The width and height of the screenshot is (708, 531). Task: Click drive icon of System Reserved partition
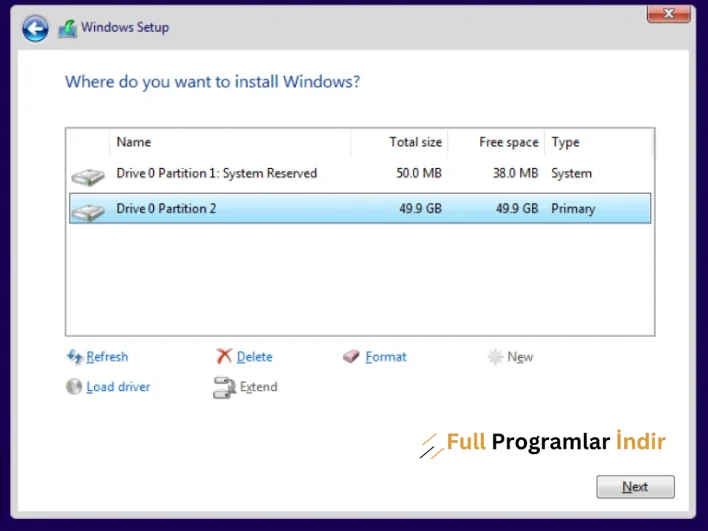pyautogui.click(x=88, y=176)
